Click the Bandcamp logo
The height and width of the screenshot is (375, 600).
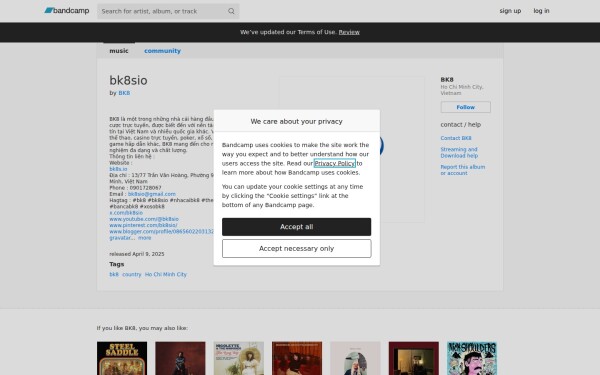pos(67,11)
